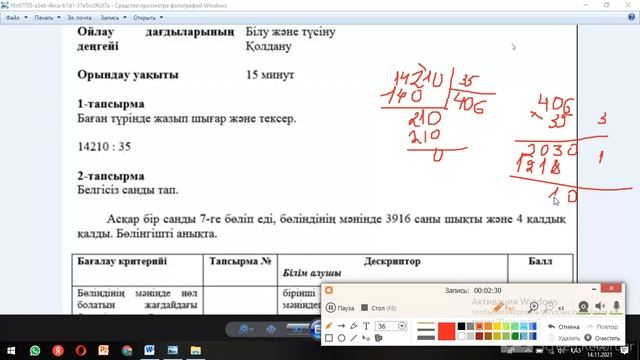Minimize the recorder panel
640x360 pixels.
594,289
